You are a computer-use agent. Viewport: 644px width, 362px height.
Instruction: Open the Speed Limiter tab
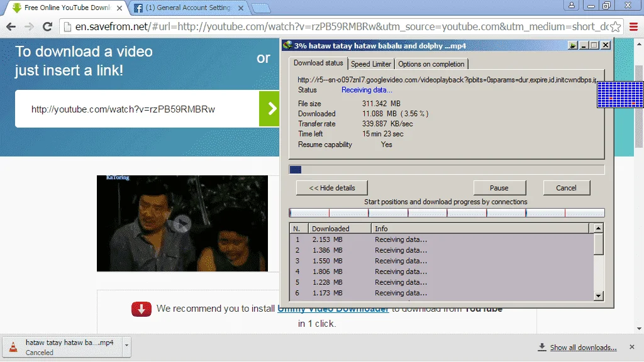coord(371,64)
